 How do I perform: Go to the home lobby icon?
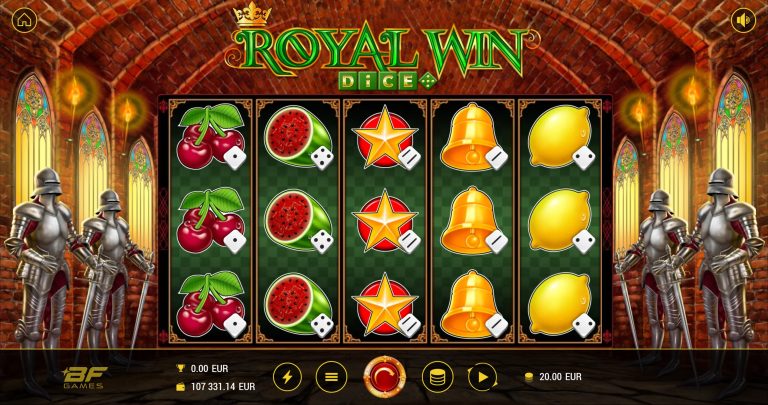[24, 20]
